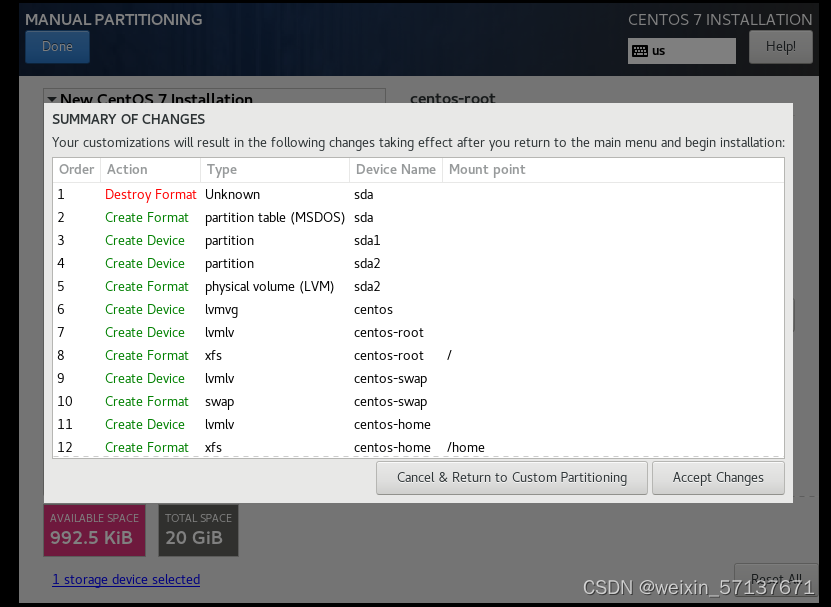This screenshot has height=607, width=831.
Task: Click 'Create Format' in order row 2
Action: [147, 217]
